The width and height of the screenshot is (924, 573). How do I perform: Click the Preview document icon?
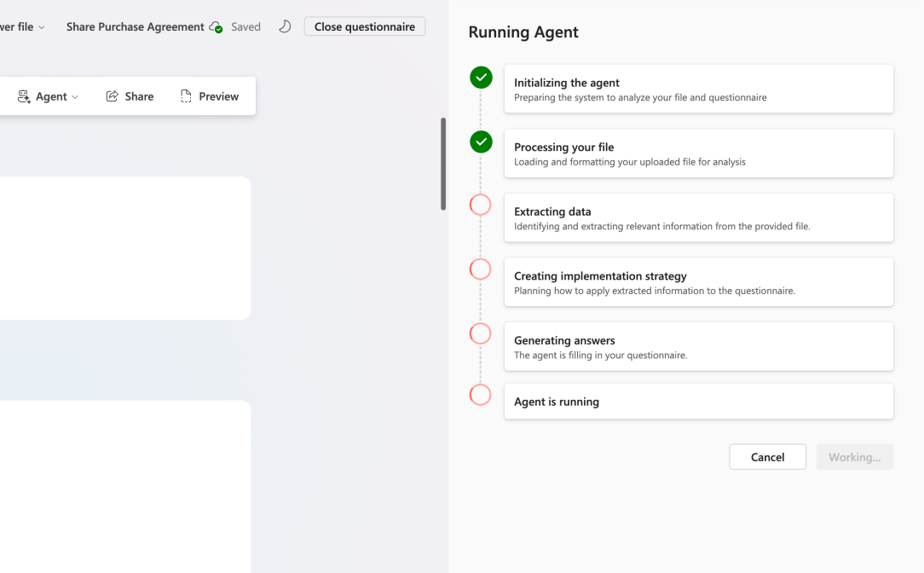click(x=186, y=96)
